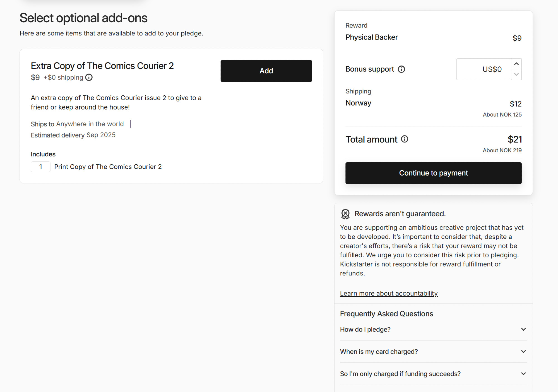Increase bonus support with up arrow
The height and width of the screenshot is (392, 558).
point(516,64)
